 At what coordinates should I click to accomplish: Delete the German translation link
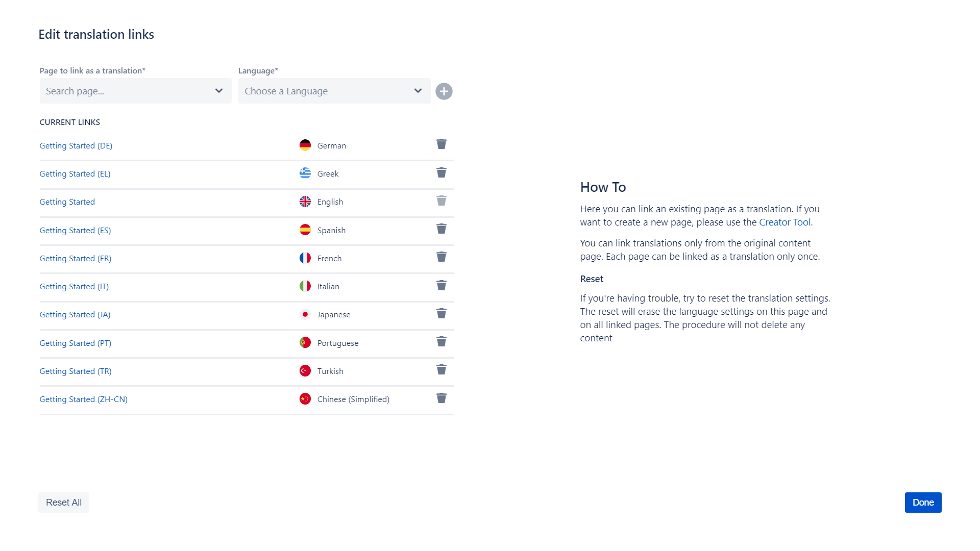(442, 144)
